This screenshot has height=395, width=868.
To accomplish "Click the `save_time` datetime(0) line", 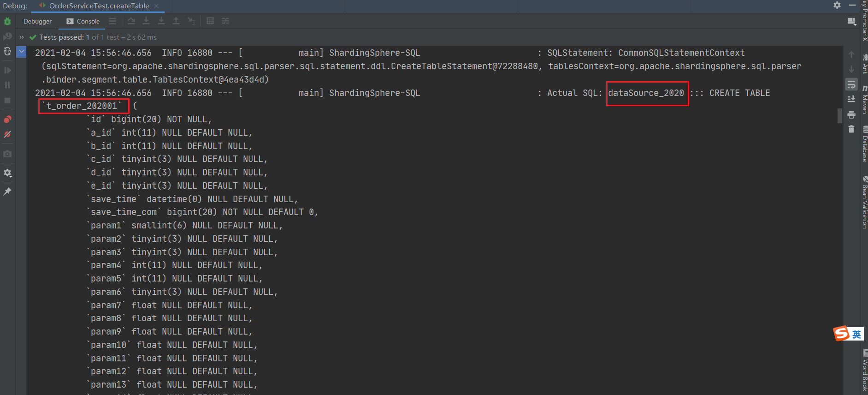I will [x=192, y=199].
